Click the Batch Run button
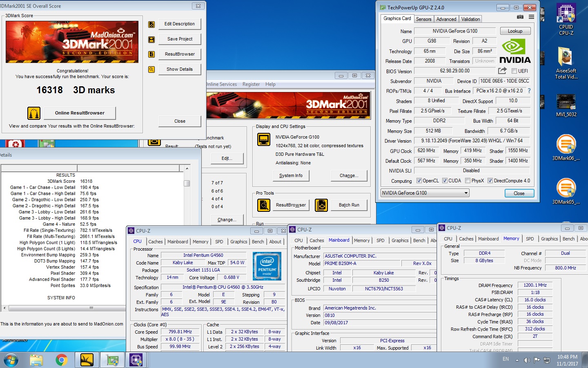 coord(349,205)
